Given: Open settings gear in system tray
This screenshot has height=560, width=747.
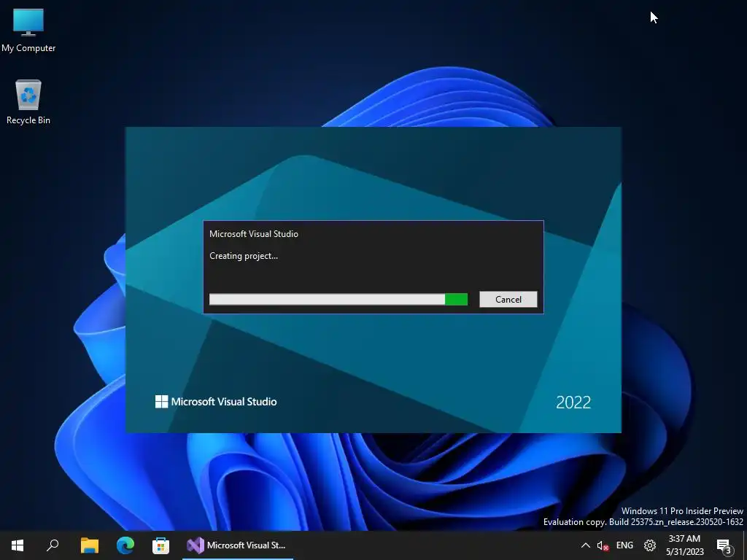Looking at the screenshot, I should point(650,545).
